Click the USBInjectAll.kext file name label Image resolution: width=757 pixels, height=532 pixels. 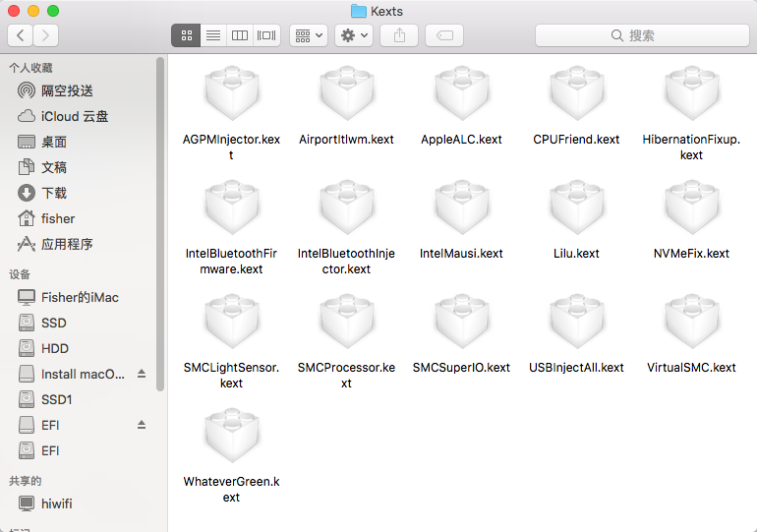pyautogui.click(x=576, y=368)
